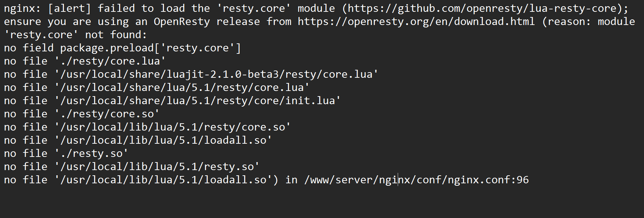Open the openresty.org download page URL
644x218 pixels.
pos(416,22)
